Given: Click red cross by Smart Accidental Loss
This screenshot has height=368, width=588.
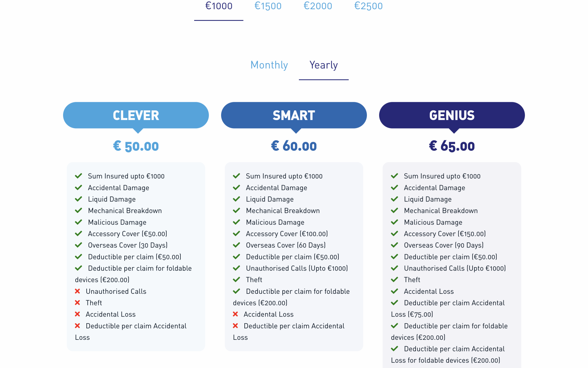Looking at the screenshot, I should [x=236, y=314].
